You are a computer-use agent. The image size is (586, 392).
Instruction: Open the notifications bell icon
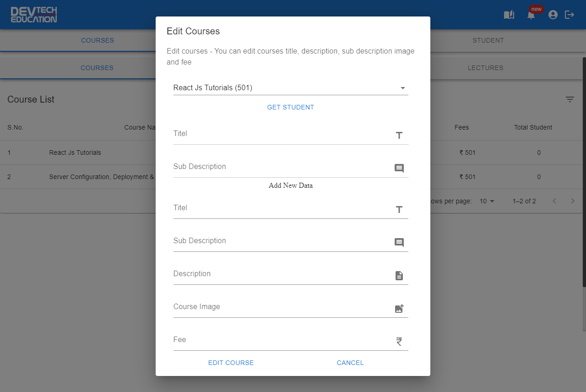tap(531, 15)
